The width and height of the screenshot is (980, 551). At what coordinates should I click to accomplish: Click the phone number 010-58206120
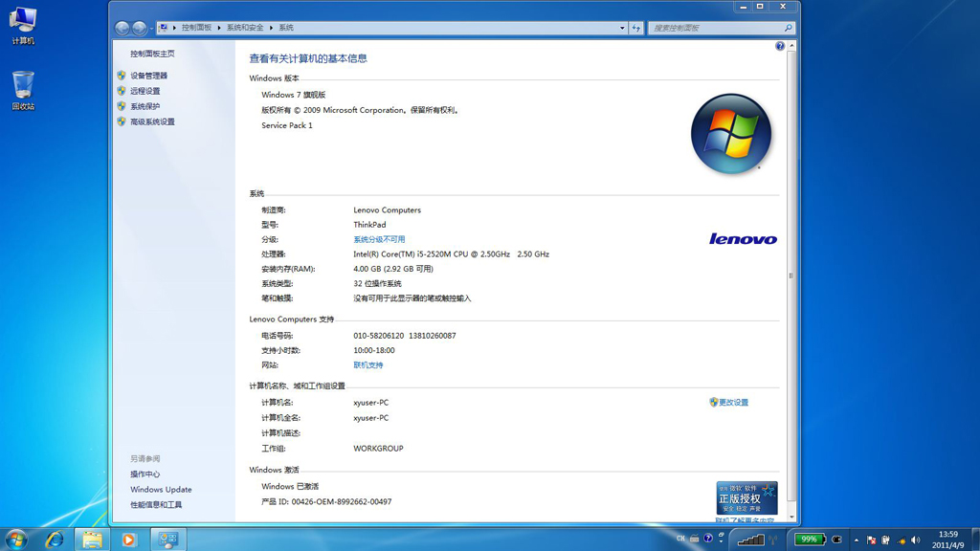[x=379, y=336]
